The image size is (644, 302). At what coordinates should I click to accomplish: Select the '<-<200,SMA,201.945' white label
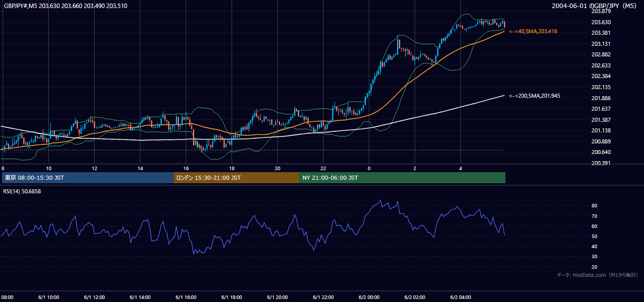[535, 96]
